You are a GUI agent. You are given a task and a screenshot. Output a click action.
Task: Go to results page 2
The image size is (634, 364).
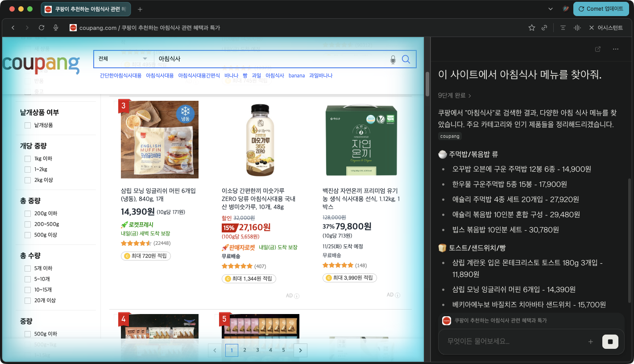pyautogui.click(x=244, y=351)
